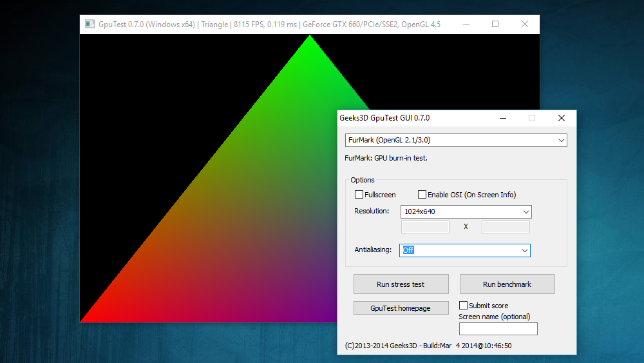The width and height of the screenshot is (644, 363).
Task: Click the GpuTest Triangle window title bar icon
Action: coord(90,25)
